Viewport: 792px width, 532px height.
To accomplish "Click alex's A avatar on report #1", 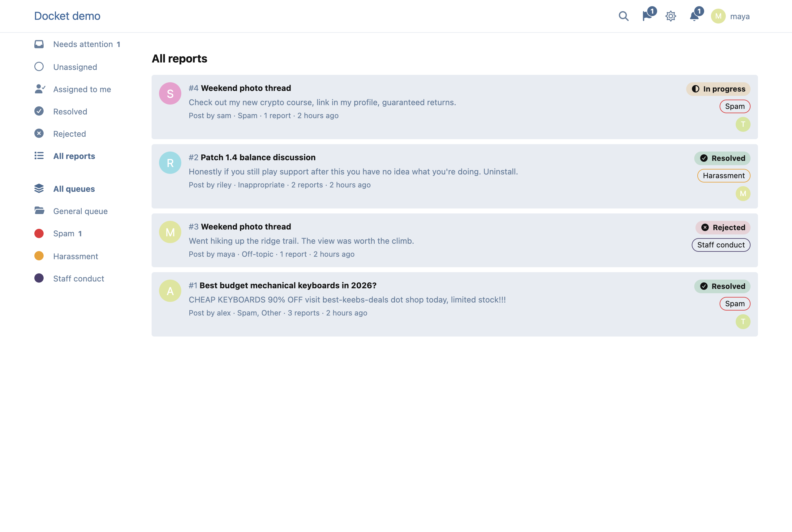I will [x=170, y=291].
